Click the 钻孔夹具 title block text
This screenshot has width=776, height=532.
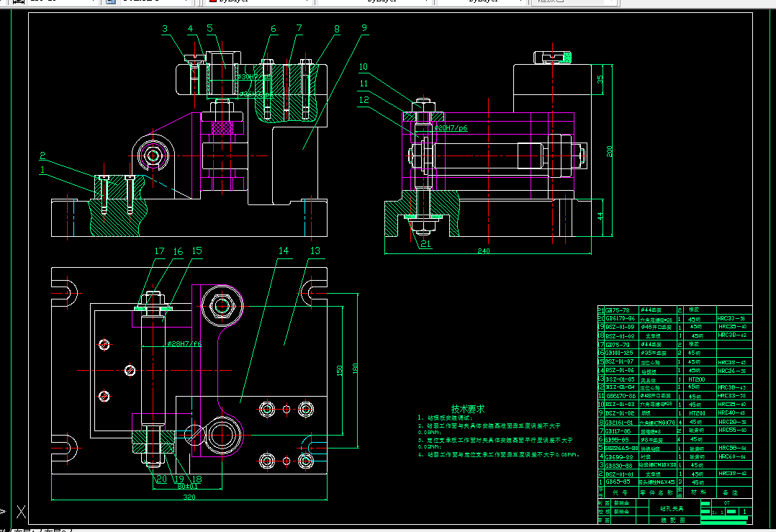coord(672,509)
